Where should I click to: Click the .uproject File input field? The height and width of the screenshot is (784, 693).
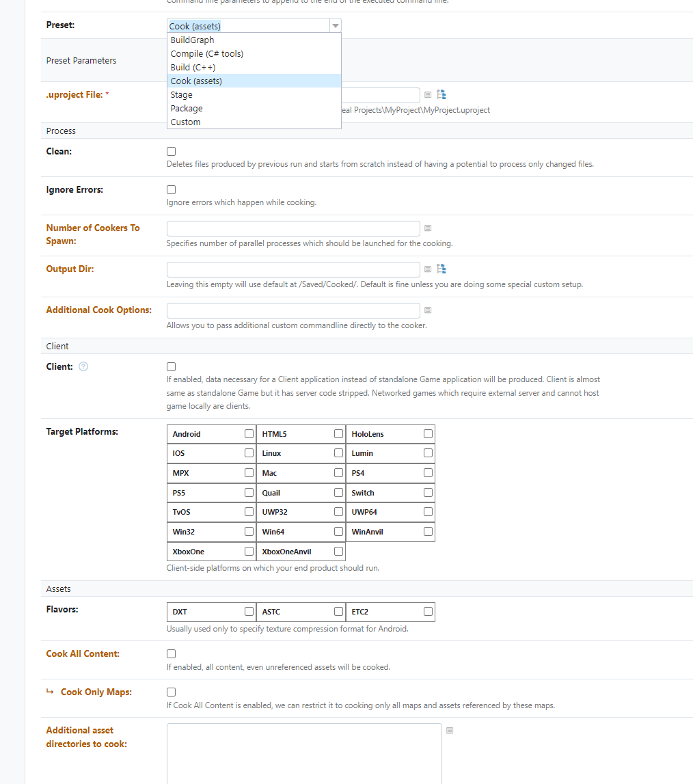381,95
